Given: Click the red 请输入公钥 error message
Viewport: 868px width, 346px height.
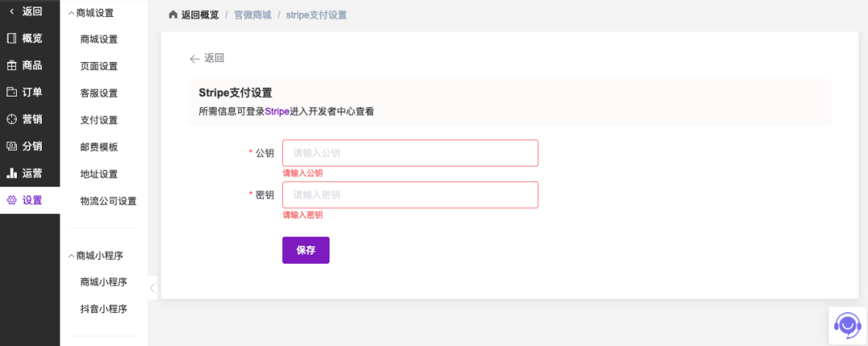Looking at the screenshot, I should [303, 173].
